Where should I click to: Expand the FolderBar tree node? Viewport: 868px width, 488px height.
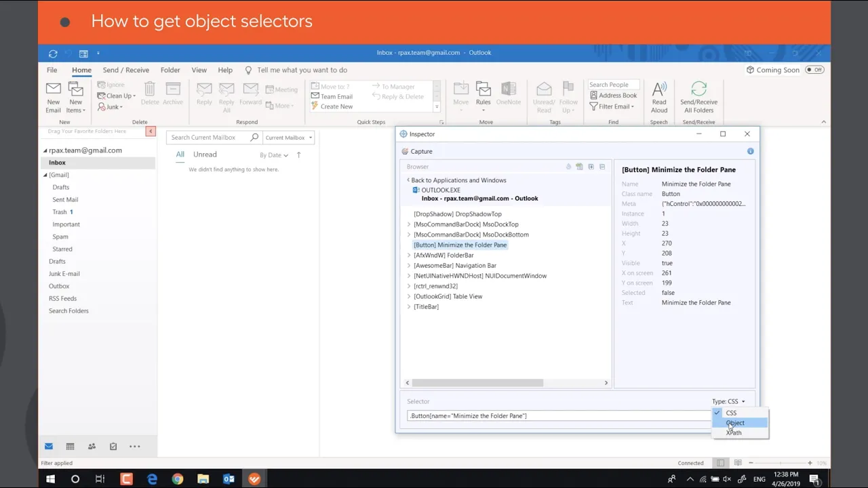(x=409, y=256)
